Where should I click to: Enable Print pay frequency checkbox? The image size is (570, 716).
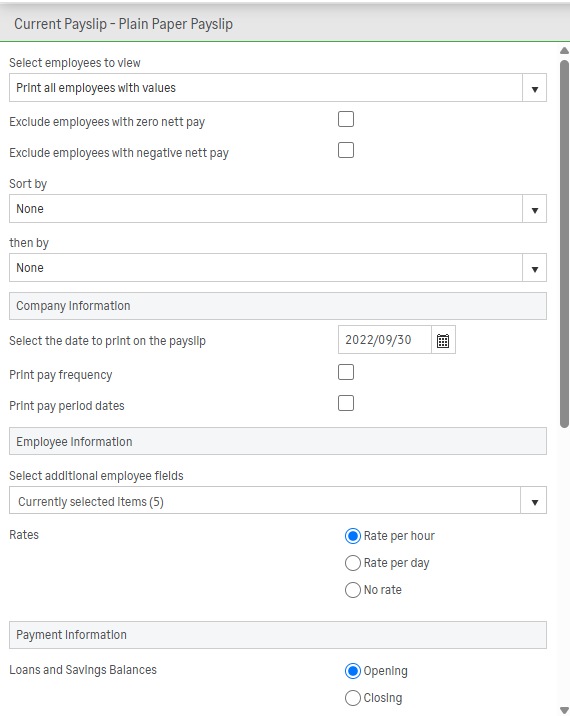pyautogui.click(x=346, y=372)
